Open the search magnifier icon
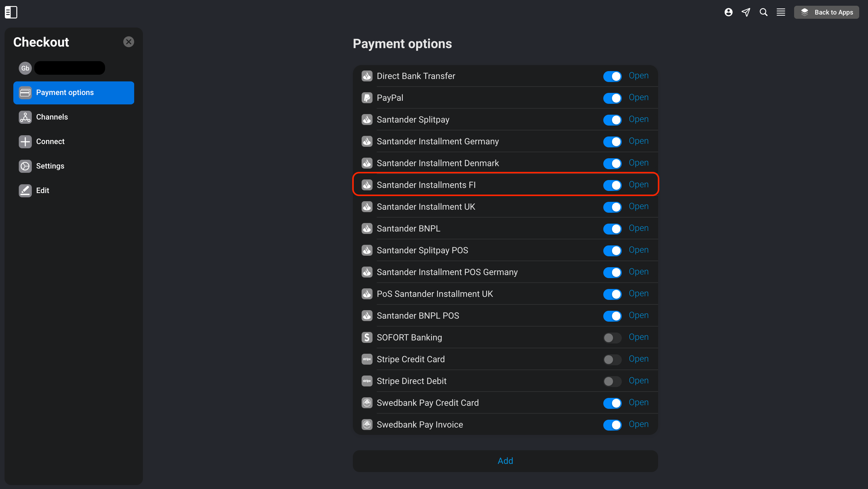The image size is (868, 489). pyautogui.click(x=764, y=12)
